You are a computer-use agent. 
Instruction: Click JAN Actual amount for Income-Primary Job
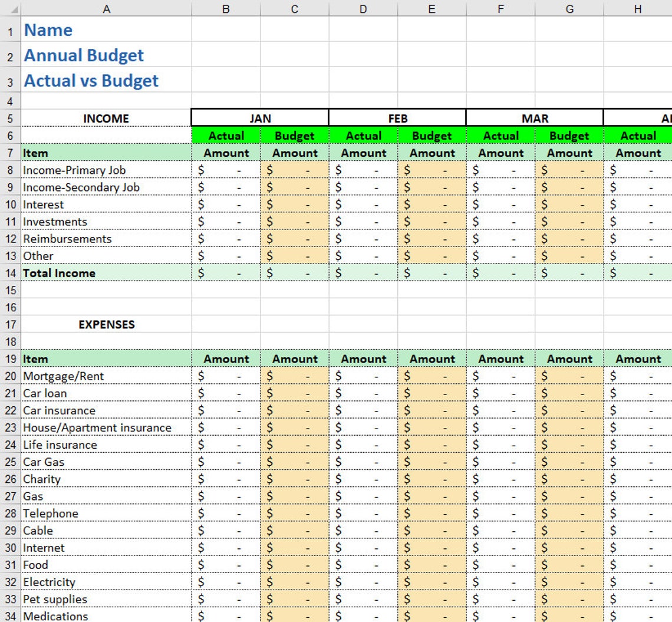(226, 170)
